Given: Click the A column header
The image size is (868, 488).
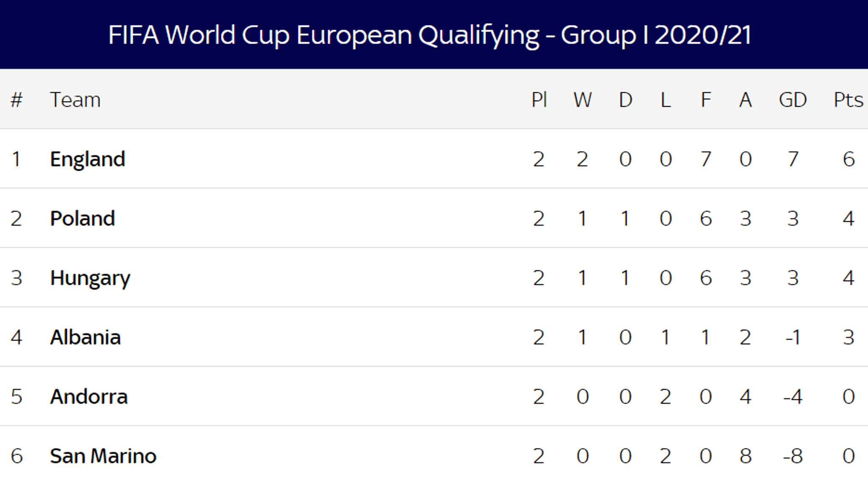Looking at the screenshot, I should (746, 100).
